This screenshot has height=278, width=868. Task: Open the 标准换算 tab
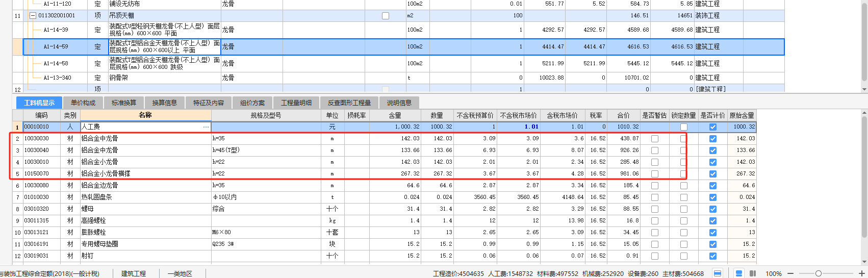pyautogui.click(x=124, y=103)
